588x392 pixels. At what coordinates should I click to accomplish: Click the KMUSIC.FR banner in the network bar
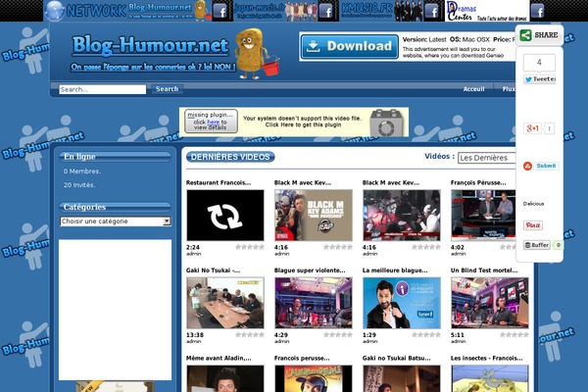coord(381,11)
